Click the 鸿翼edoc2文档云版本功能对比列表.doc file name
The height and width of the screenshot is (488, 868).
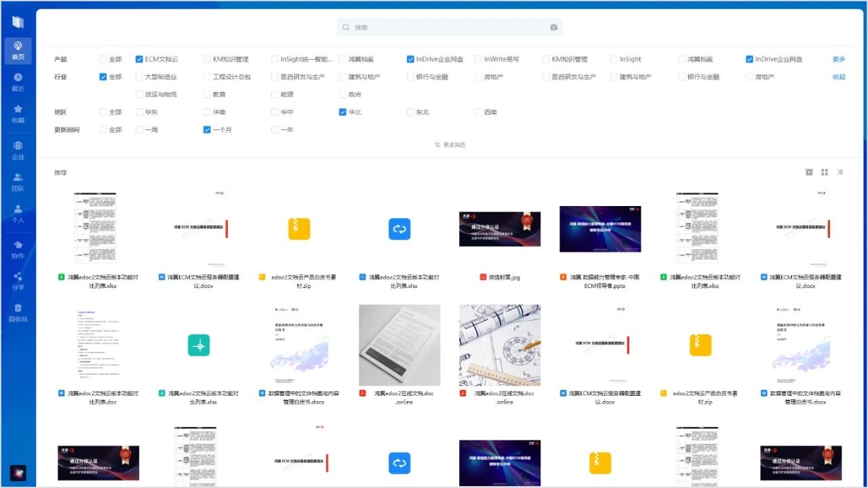pos(102,397)
